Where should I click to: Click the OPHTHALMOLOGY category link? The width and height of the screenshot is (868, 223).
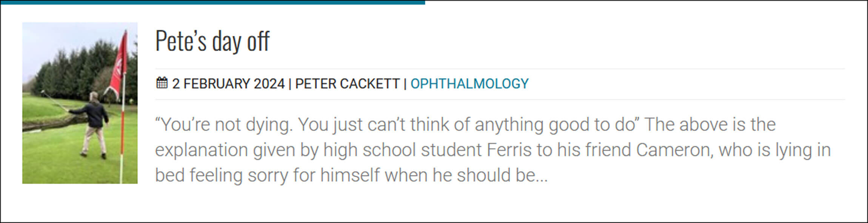tap(469, 83)
